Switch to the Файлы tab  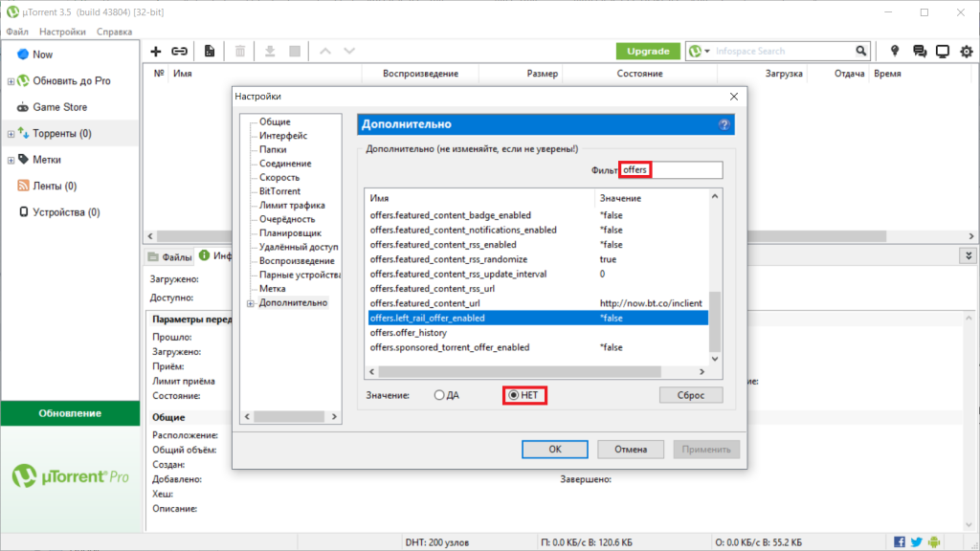[170, 256]
